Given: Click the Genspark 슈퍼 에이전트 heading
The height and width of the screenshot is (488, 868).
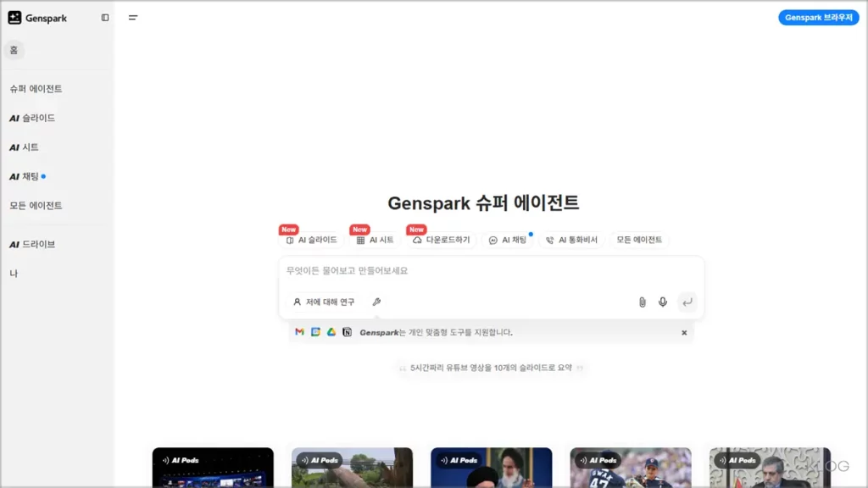Looking at the screenshot, I should pos(483,203).
